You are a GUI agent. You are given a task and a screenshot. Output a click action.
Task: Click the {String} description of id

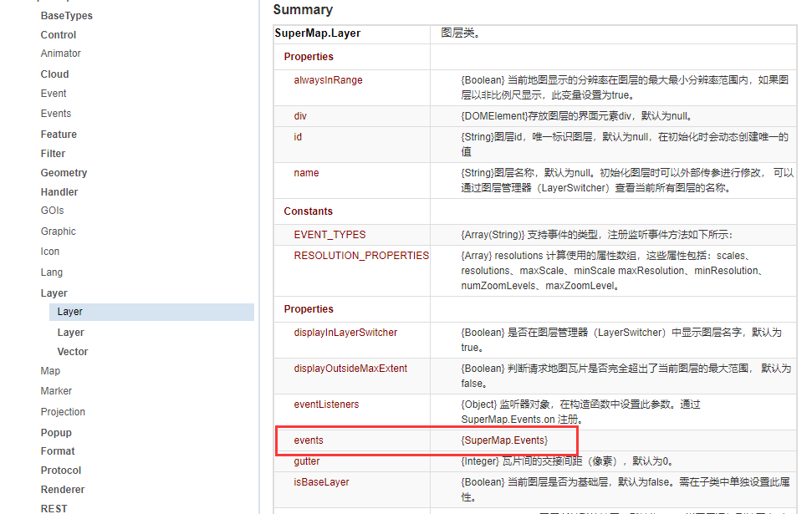625,144
